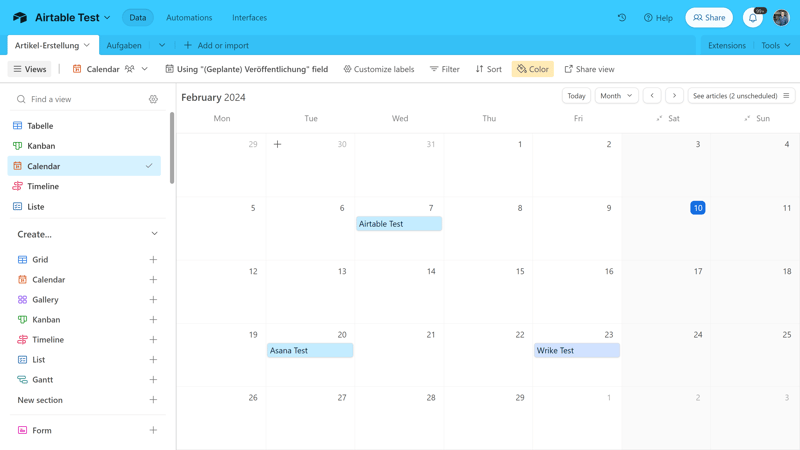Open view settings gear icon
Screen dimensions: 800x450
[x=153, y=100]
